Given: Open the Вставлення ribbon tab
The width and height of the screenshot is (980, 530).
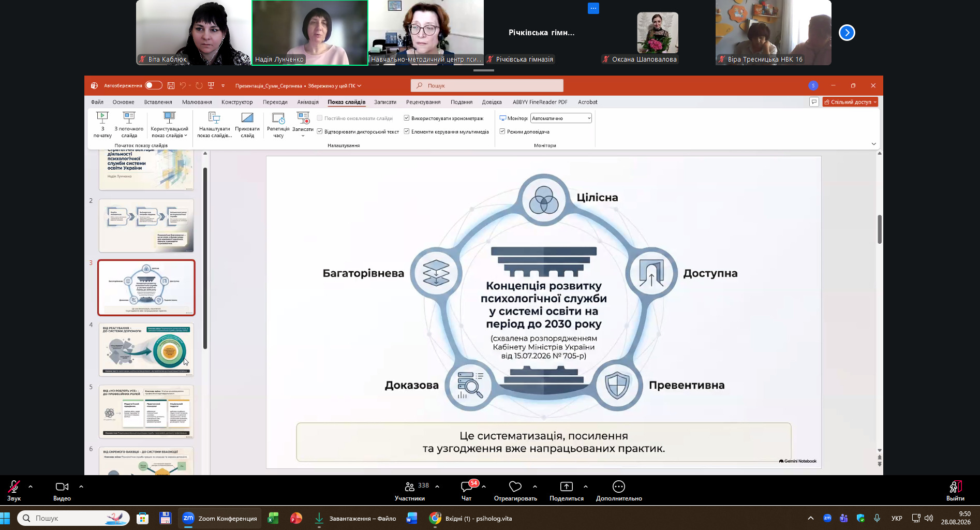Looking at the screenshot, I should [x=158, y=102].
